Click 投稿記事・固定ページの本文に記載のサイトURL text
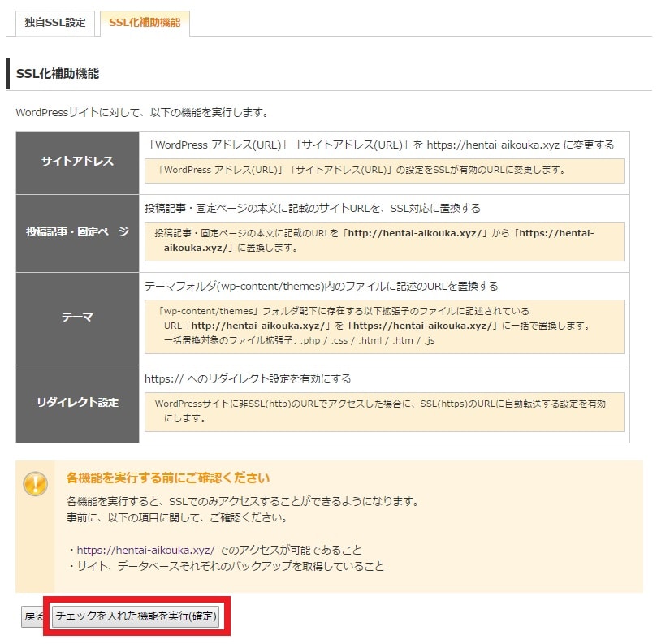 pos(313,208)
